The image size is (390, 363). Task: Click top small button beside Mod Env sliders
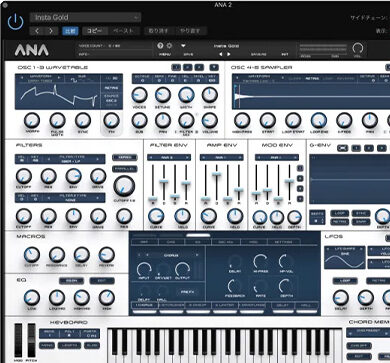tap(300, 168)
